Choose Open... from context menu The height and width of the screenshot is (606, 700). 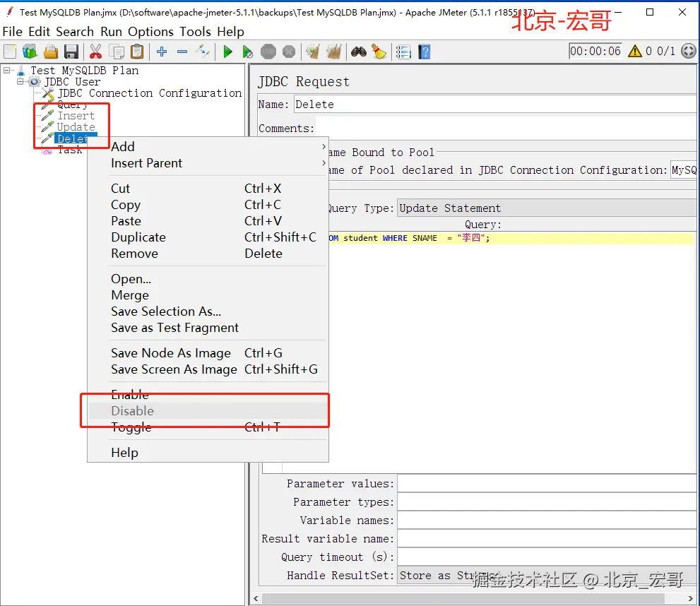[x=208, y=279]
